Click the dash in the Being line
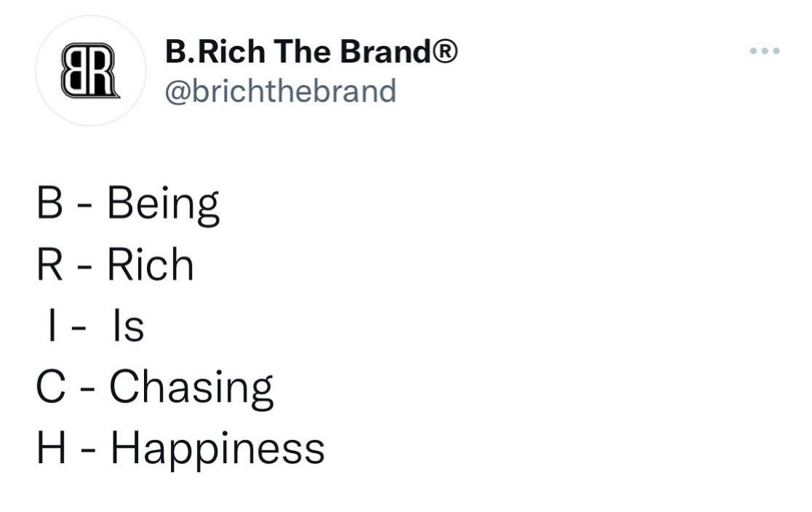Viewport: 812px width, 512px height. (x=86, y=207)
